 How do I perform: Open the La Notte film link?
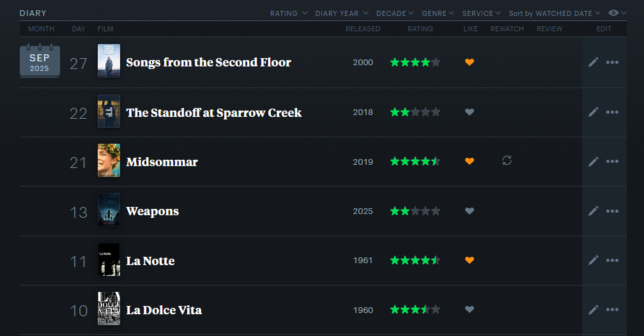coord(150,261)
